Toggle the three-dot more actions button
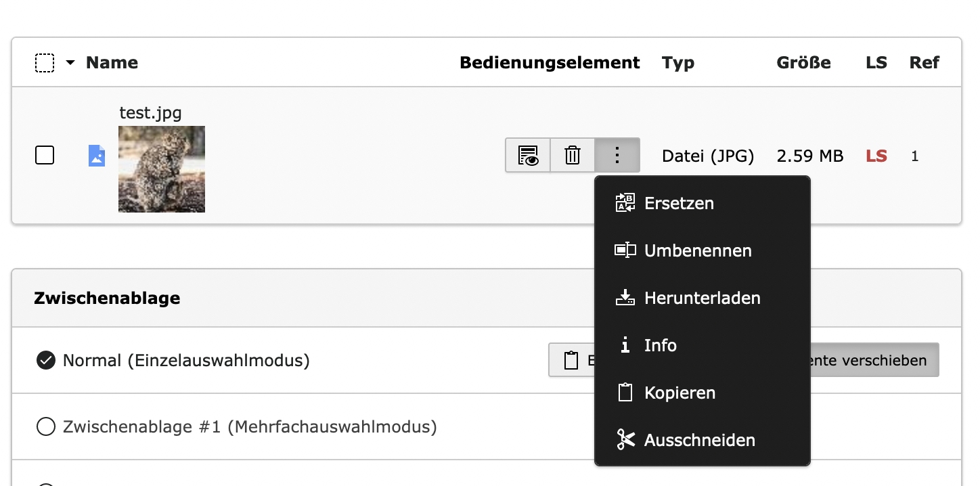The image size is (980, 486). pyautogui.click(x=617, y=156)
